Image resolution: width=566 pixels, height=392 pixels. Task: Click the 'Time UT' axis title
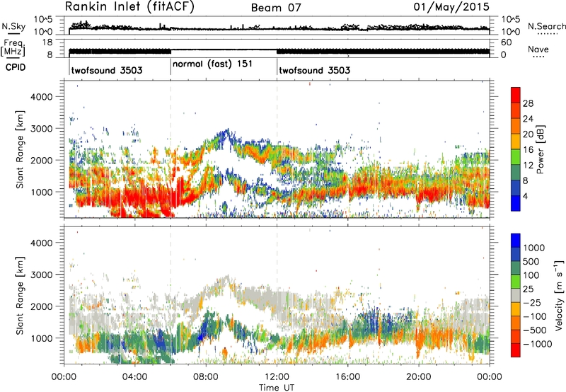pyautogui.click(x=277, y=388)
